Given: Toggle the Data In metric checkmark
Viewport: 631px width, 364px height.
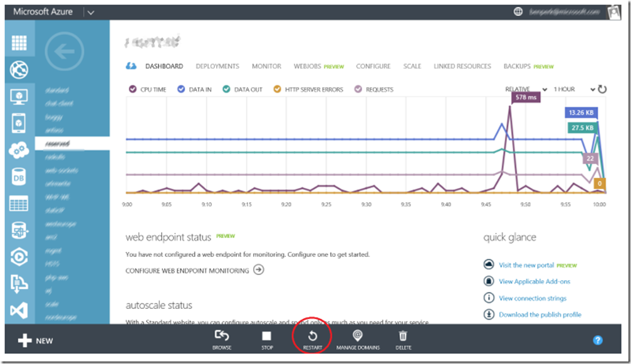Looking at the screenshot, I should 180,90.
